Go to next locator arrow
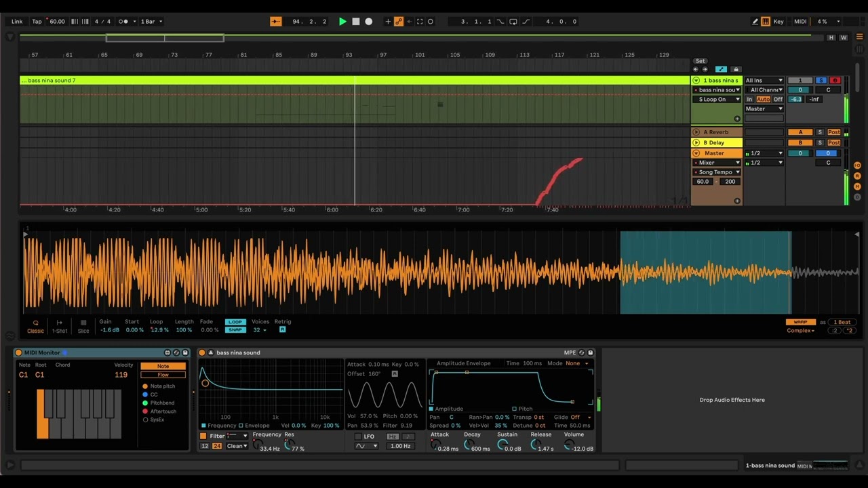The height and width of the screenshot is (488, 868). [705, 69]
